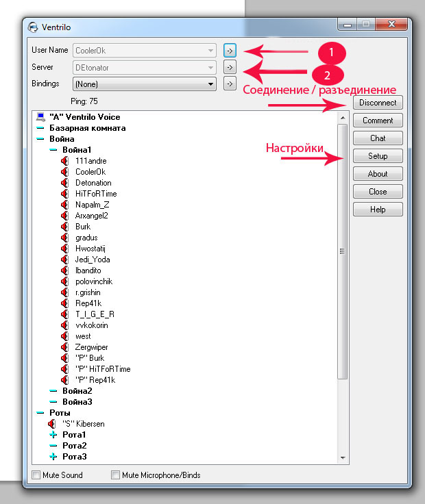This screenshot has width=425, height=504.
Task: Select the Война2 channel
Action: pyautogui.click(x=77, y=391)
